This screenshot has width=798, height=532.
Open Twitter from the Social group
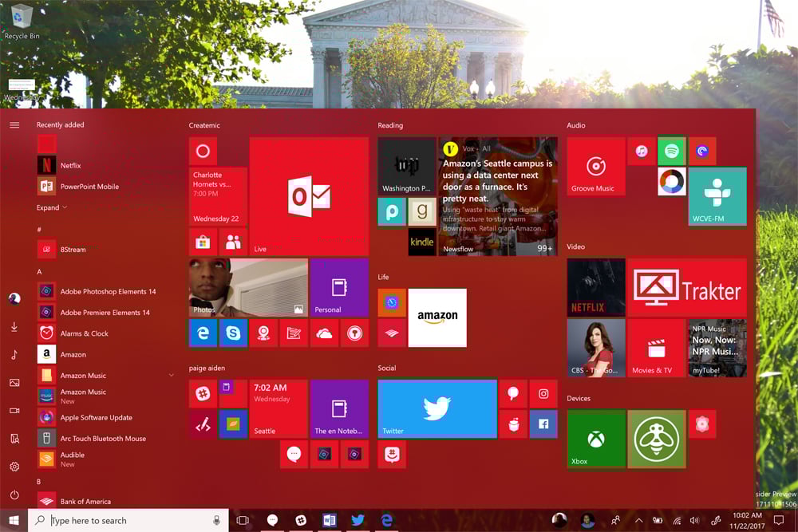(x=437, y=408)
